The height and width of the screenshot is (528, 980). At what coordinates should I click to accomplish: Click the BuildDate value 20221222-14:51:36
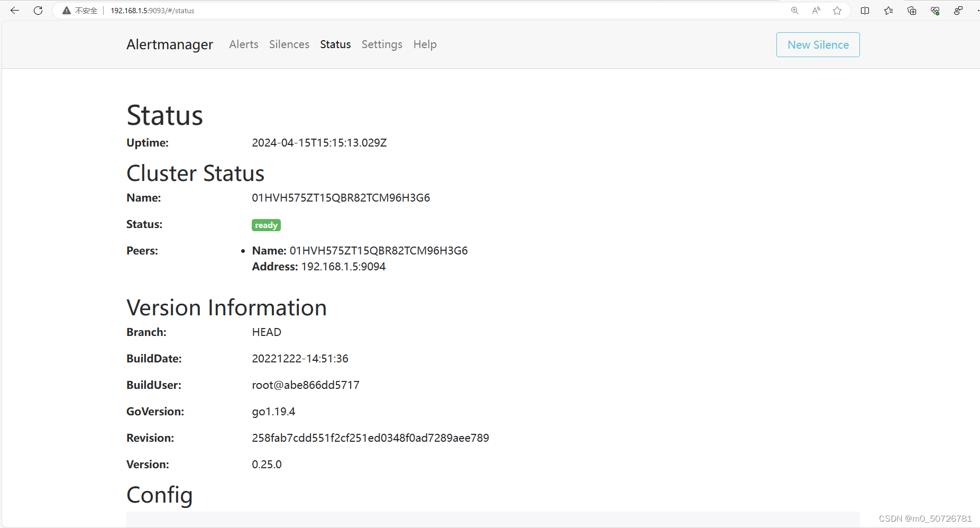(x=300, y=359)
